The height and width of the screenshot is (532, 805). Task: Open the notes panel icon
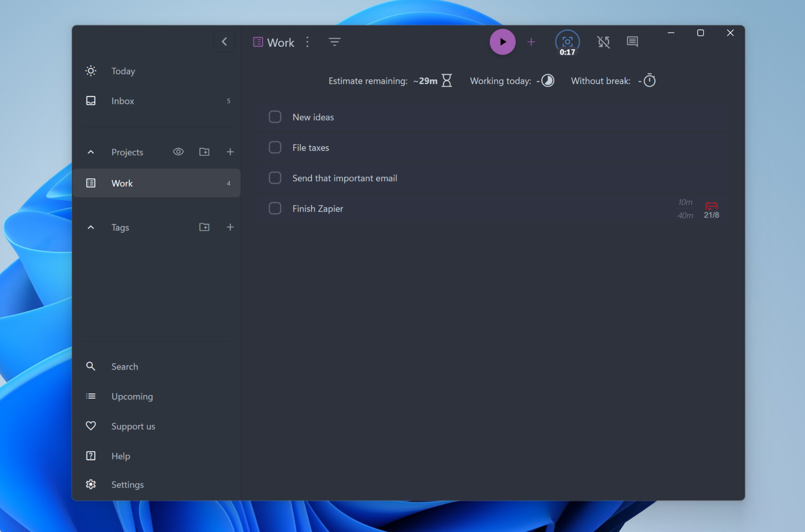632,42
